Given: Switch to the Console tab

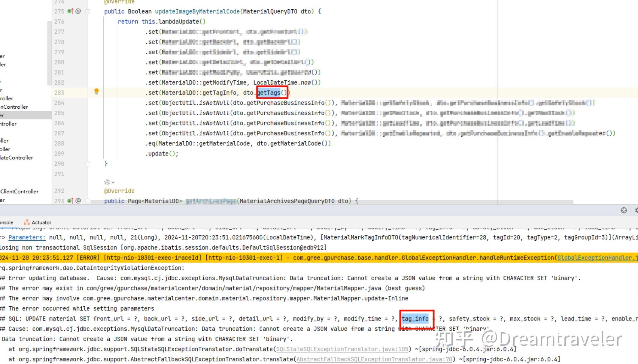Looking at the screenshot, I should [x=7, y=222].
